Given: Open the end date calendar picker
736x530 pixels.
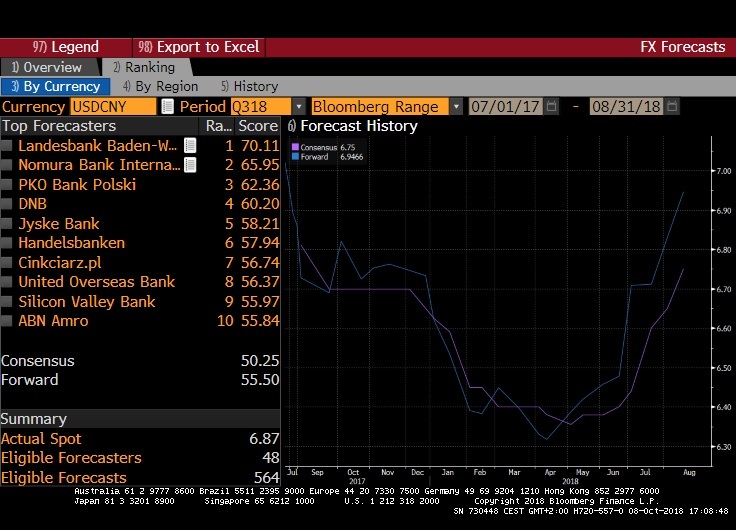Looking at the screenshot, I should point(673,106).
